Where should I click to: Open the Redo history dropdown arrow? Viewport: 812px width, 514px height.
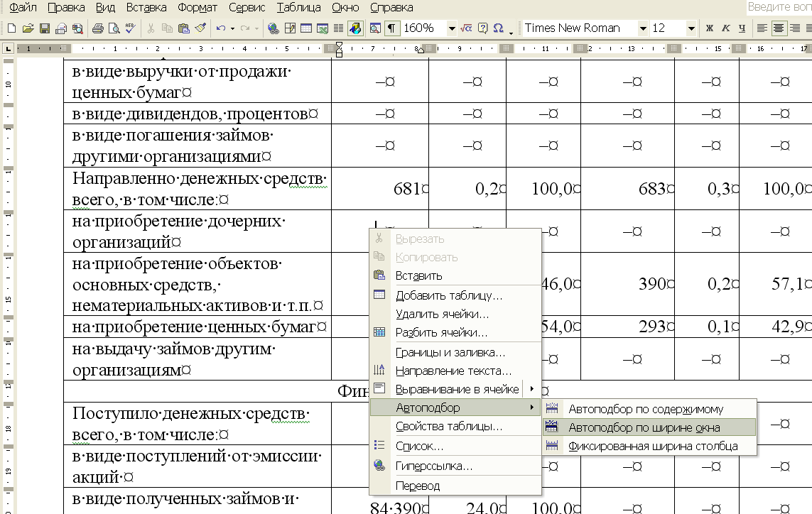pyautogui.click(x=256, y=28)
